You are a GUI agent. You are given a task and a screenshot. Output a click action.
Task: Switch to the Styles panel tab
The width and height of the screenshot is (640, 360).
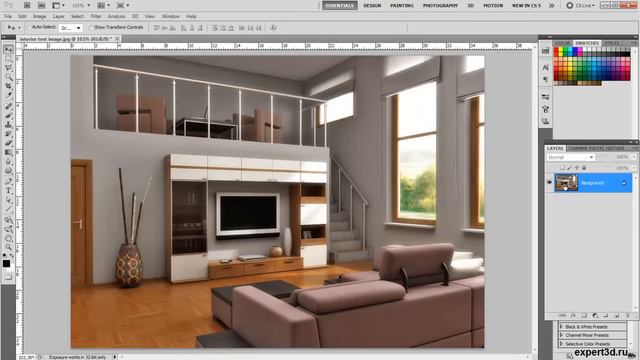tap(611, 43)
